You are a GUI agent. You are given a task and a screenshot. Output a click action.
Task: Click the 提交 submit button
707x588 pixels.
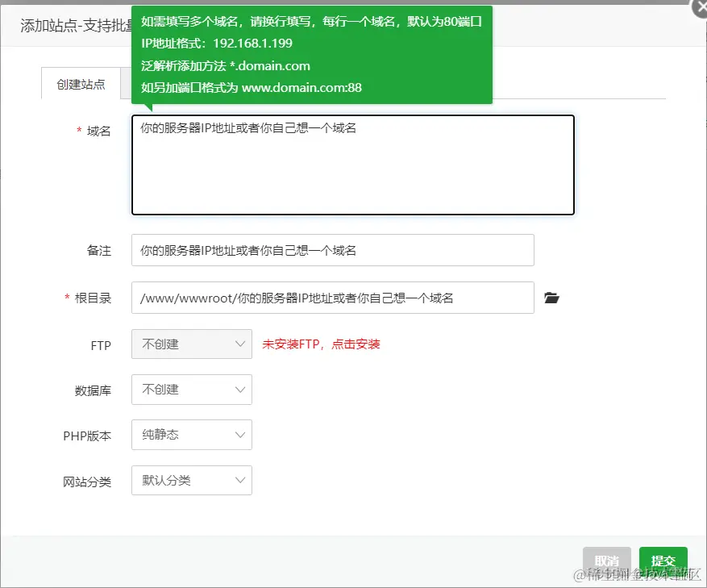(x=663, y=561)
